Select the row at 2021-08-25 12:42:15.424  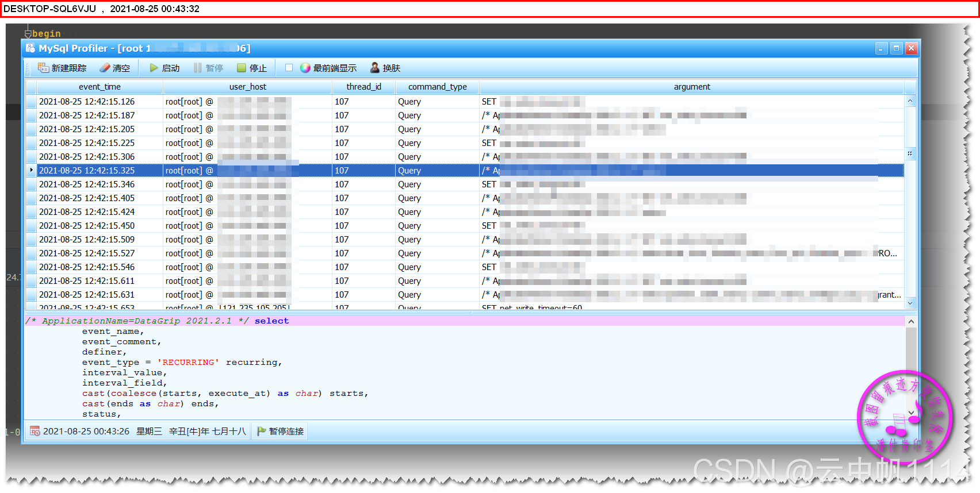tap(465, 212)
